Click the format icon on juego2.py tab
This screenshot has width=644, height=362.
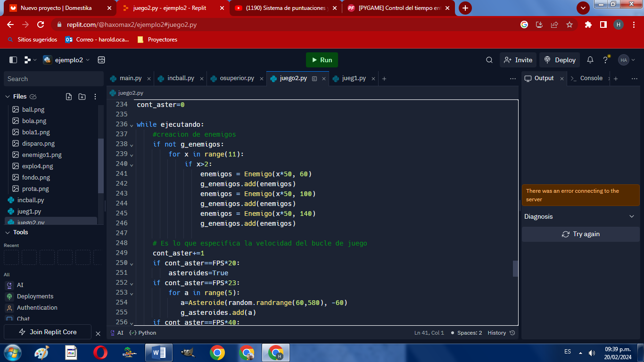click(314, 79)
